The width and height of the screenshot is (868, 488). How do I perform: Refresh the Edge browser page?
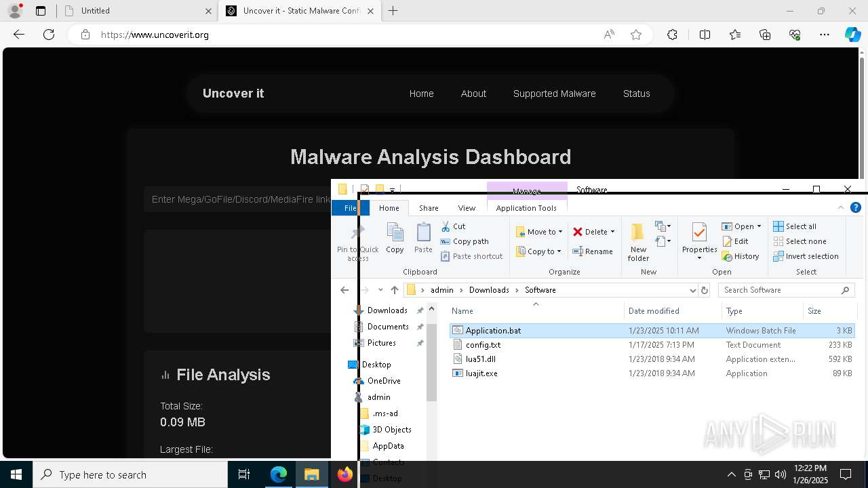click(49, 35)
